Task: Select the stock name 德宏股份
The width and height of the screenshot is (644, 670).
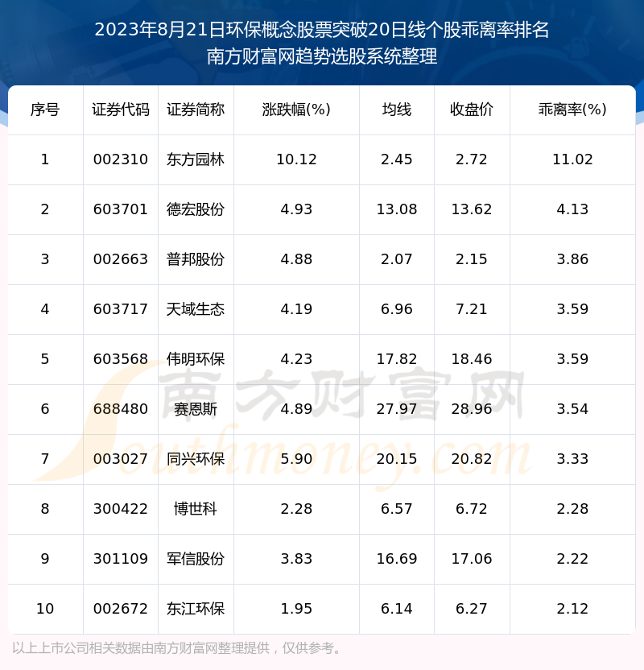Action: [x=196, y=209]
